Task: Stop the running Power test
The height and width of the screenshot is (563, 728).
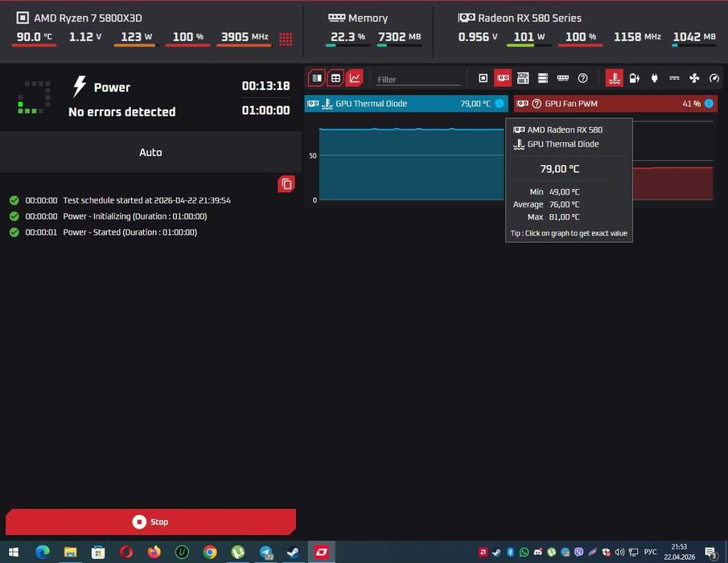Action: (x=150, y=522)
